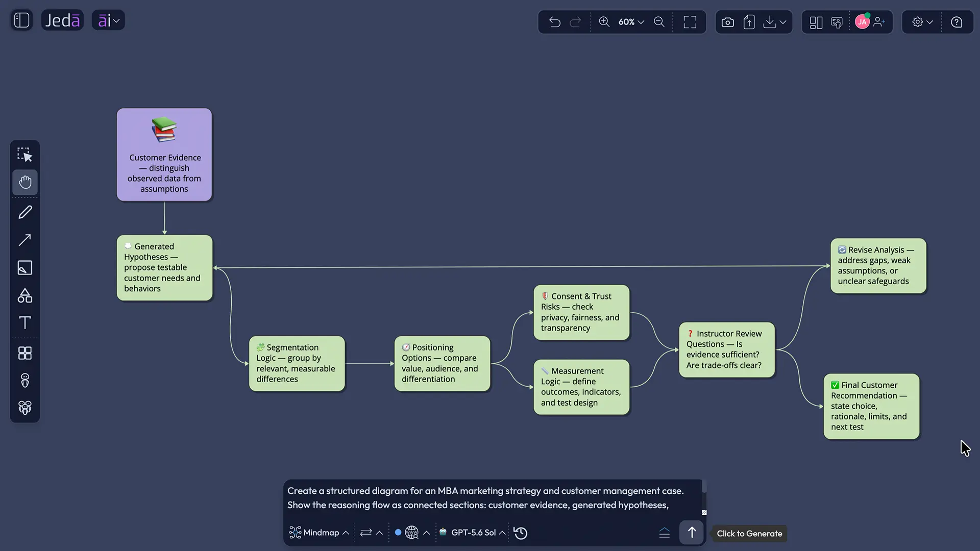The width and height of the screenshot is (980, 551).
Task: Select the pencil drawing tool
Action: (x=25, y=212)
